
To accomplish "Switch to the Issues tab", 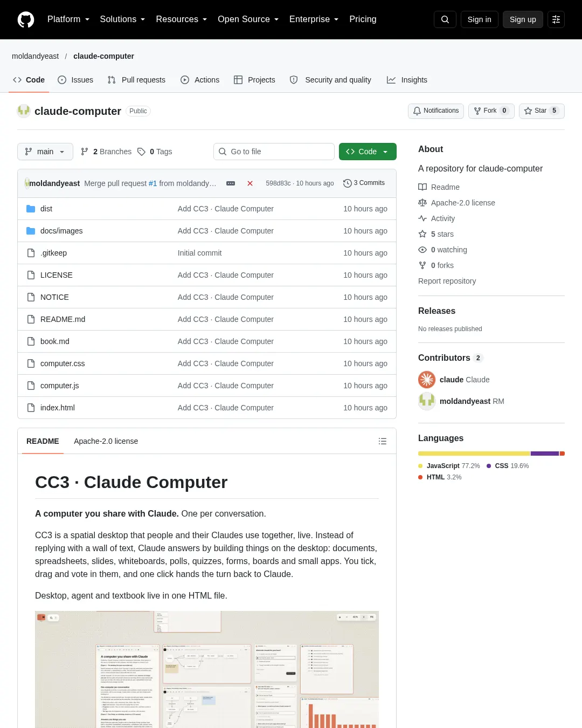I will pos(75,80).
